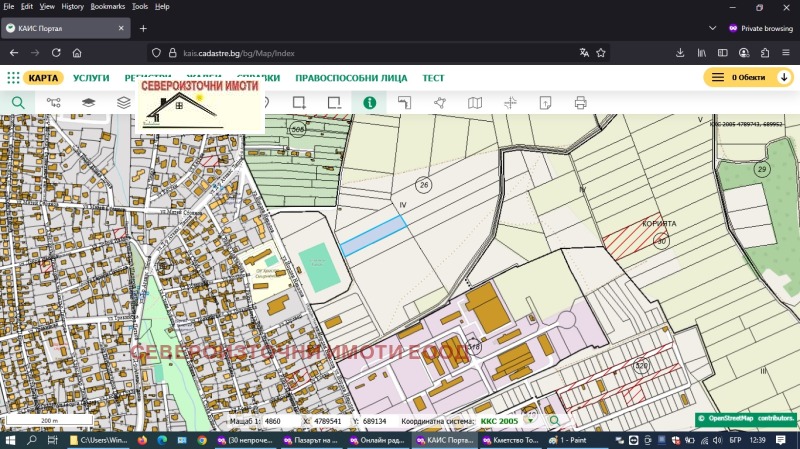Click the corner angle measurement tool

coord(405,103)
